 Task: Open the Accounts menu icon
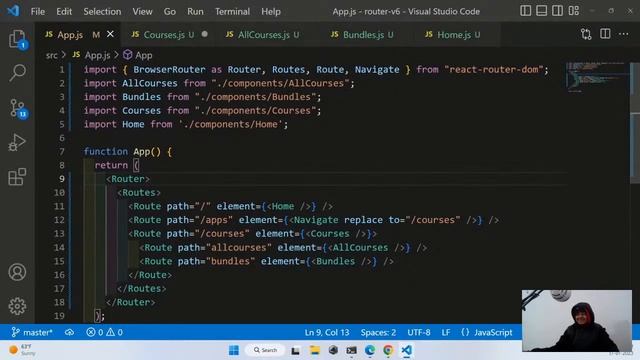17,272
